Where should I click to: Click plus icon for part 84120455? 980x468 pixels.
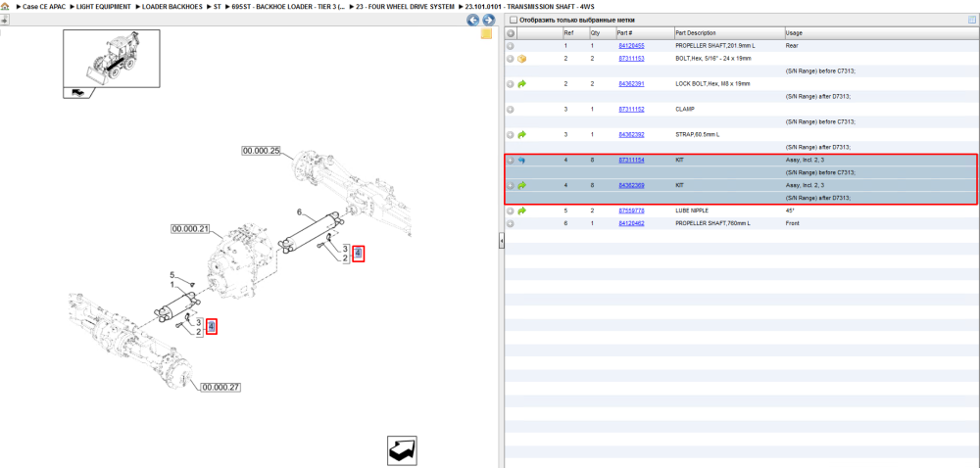(511, 46)
